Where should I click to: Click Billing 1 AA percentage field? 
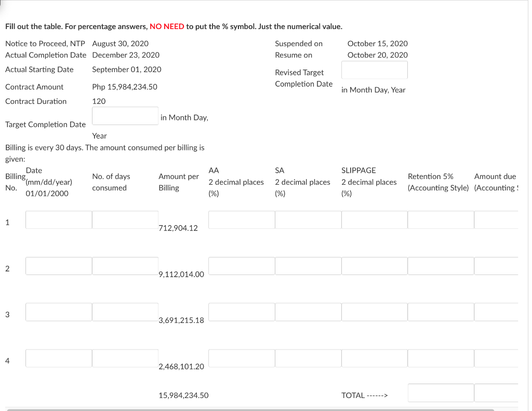point(242,220)
